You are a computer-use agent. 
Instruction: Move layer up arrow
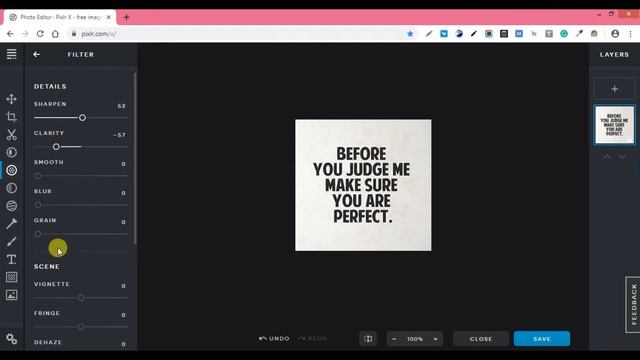coord(607,157)
